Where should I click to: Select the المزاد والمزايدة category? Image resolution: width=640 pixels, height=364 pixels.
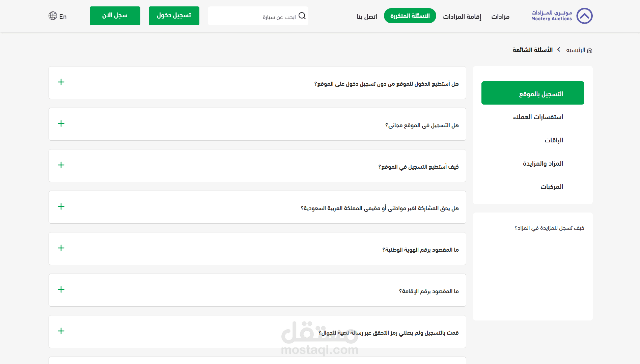[543, 164]
